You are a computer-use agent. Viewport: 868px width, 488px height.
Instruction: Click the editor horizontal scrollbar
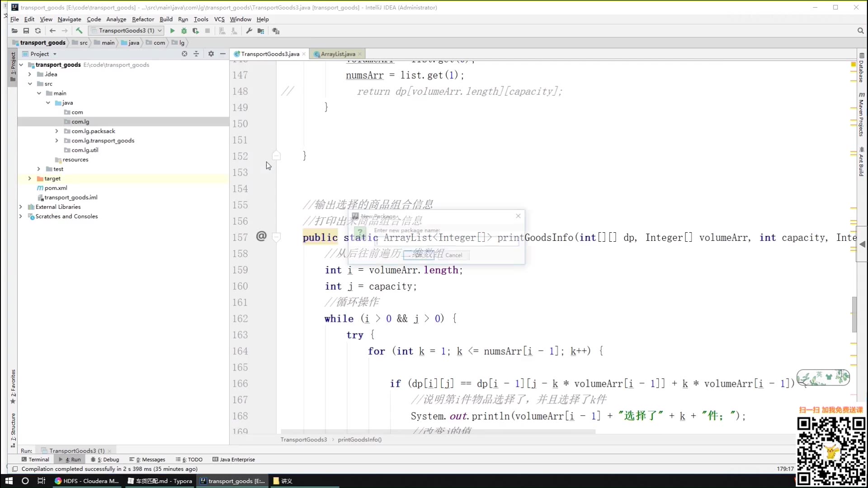coord(438,432)
